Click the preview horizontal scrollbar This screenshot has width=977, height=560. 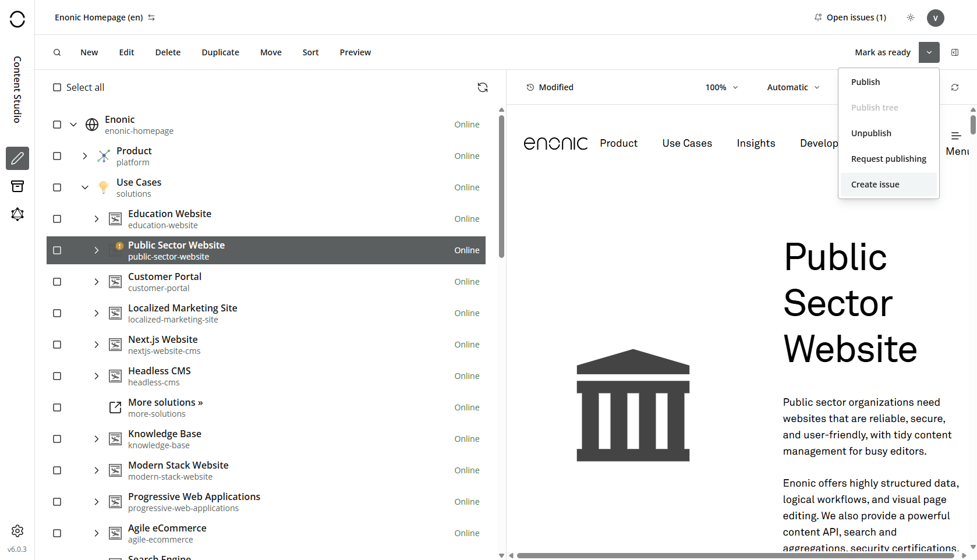(735, 555)
